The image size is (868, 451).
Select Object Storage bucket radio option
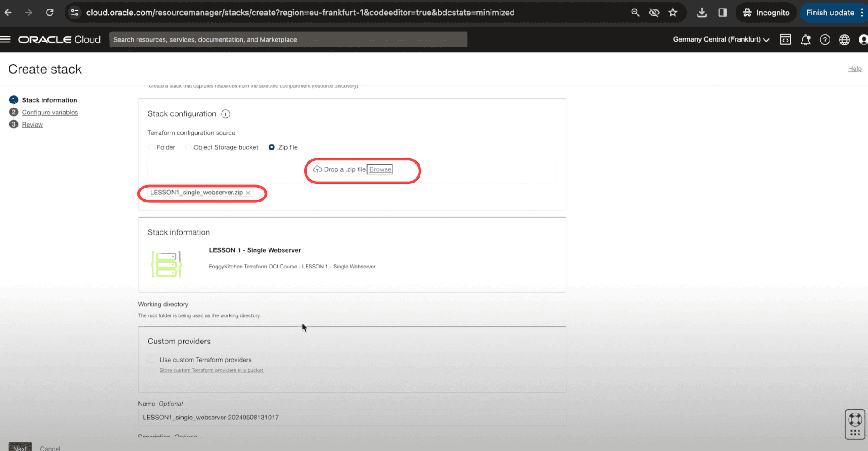pyautogui.click(x=188, y=147)
